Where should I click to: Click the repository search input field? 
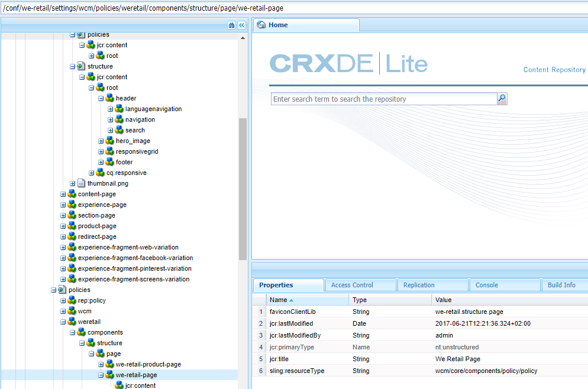(x=384, y=99)
